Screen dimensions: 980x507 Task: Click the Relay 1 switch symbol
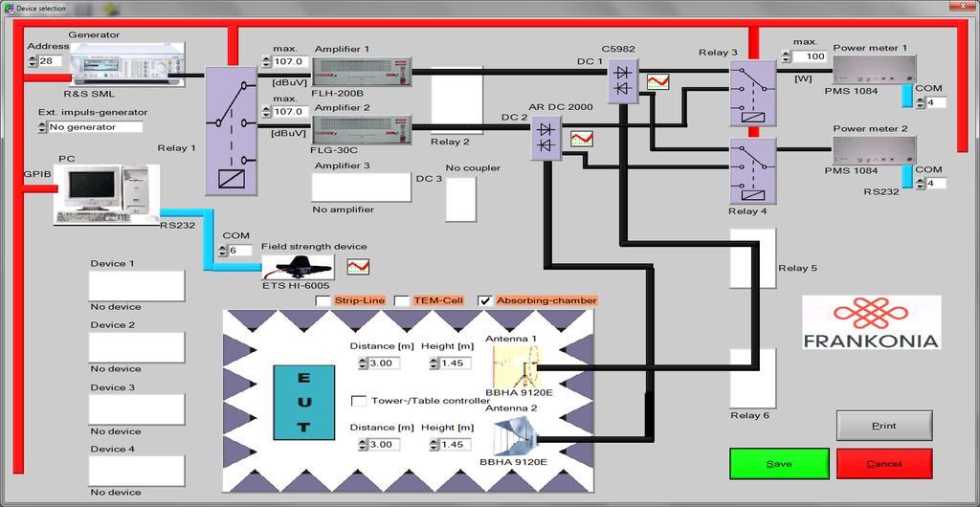232,132
